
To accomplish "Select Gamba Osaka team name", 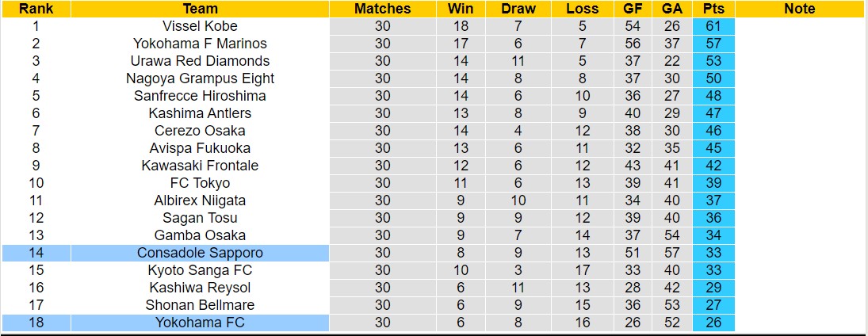I will tap(200, 235).
